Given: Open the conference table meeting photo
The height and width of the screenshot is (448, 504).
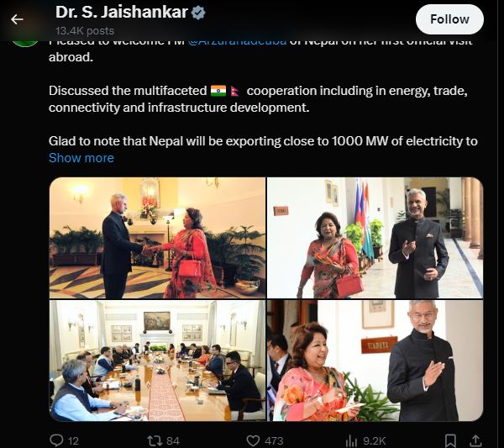Looking at the screenshot, I should pos(158,361).
